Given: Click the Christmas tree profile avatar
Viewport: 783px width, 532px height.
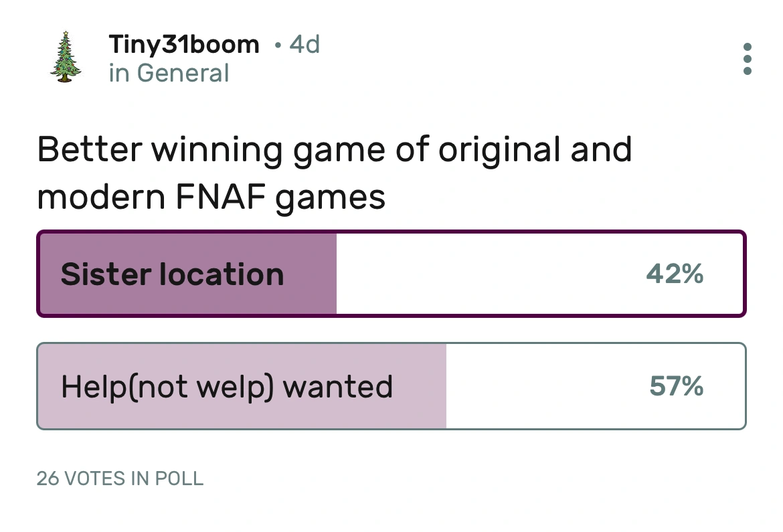Looking at the screenshot, I should click(65, 58).
